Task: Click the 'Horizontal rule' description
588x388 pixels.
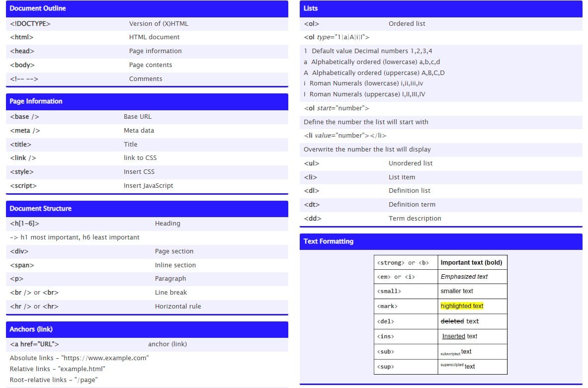Action: click(x=178, y=306)
